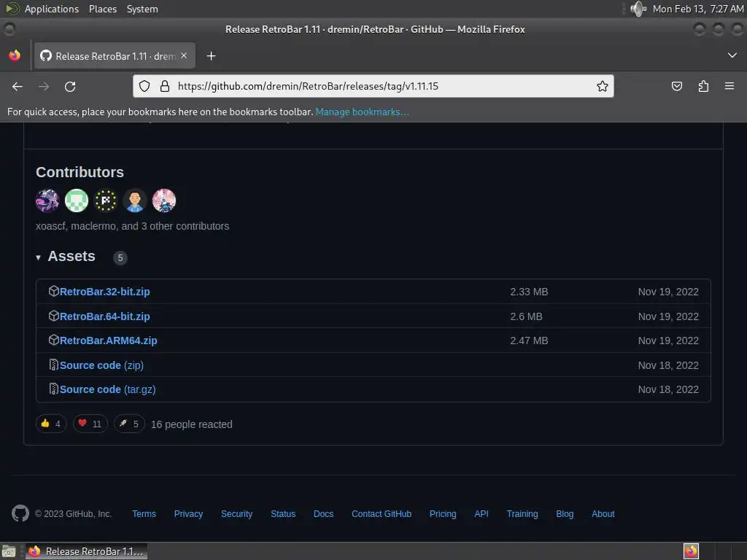Download RetroBar.32-bit.zip
The height and width of the screenshot is (560, 747).
pos(104,292)
